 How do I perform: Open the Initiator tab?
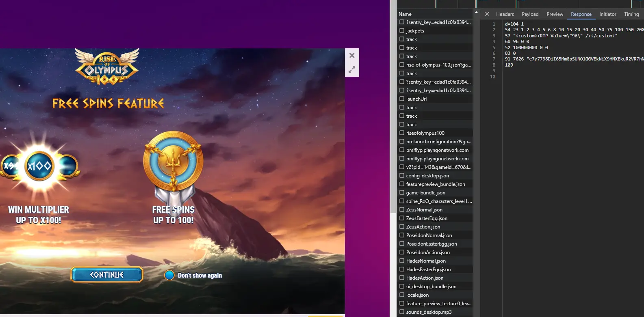coord(608,14)
